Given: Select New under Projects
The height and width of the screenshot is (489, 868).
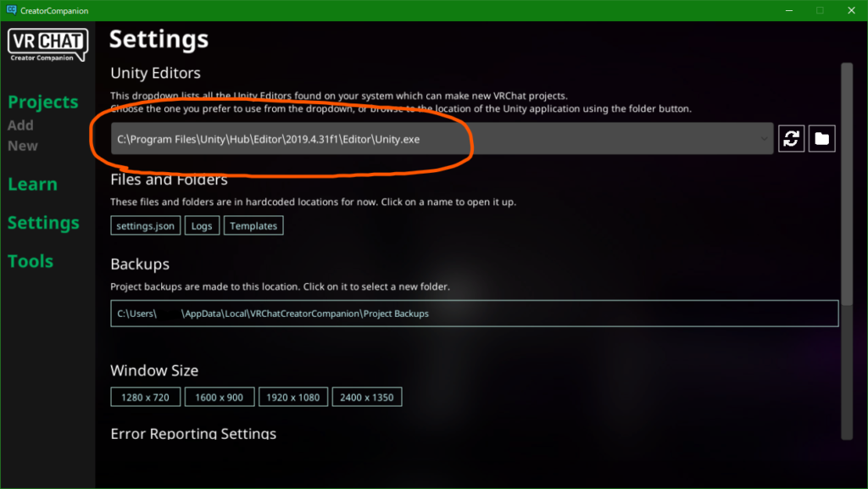Looking at the screenshot, I should 23,146.
